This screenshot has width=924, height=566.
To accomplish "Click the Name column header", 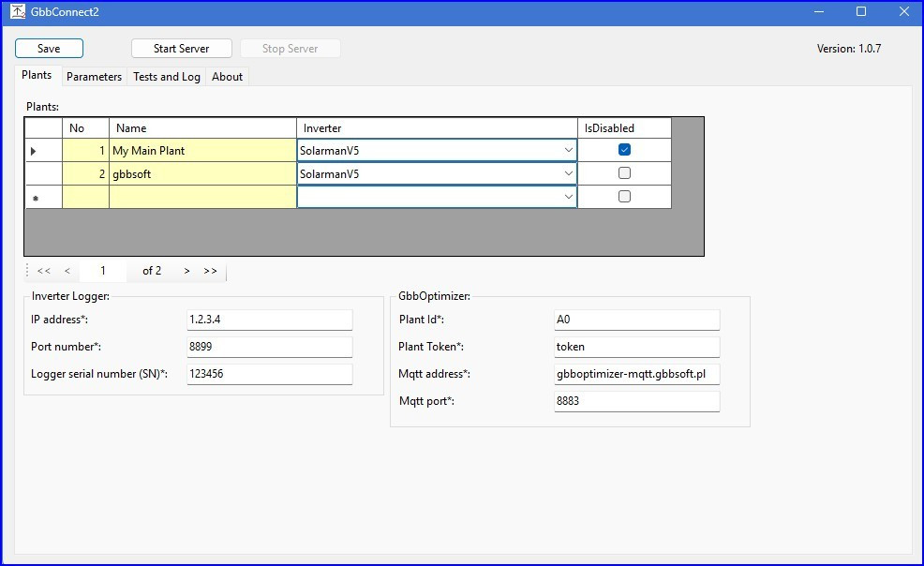I will coord(202,127).
